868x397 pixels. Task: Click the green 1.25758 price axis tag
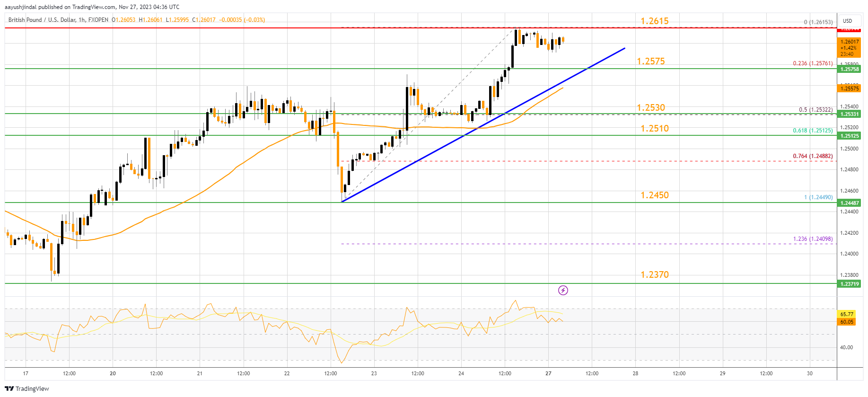(x=849, y=69)
